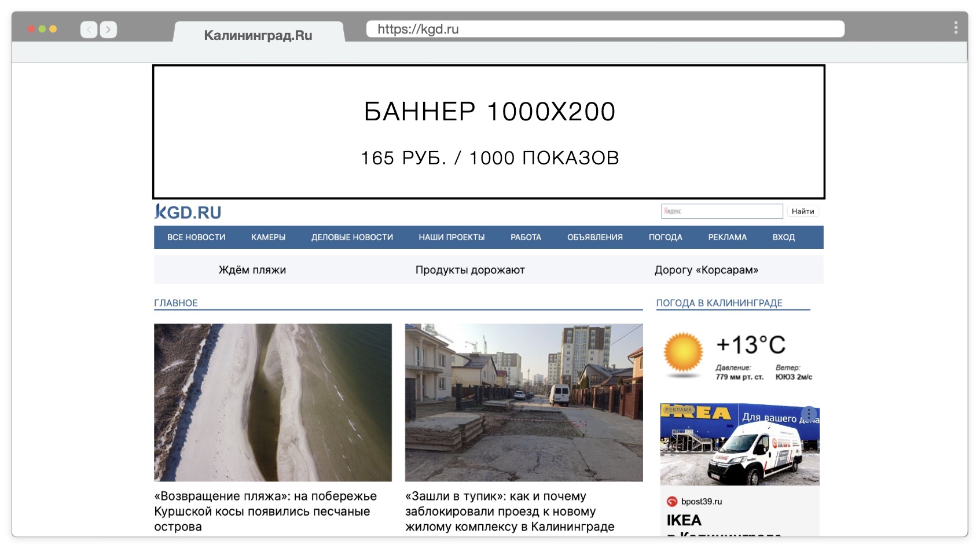Click the ВХОД login menu item
The width and height of the screenshot is (980, 548).
click(783, 237)
